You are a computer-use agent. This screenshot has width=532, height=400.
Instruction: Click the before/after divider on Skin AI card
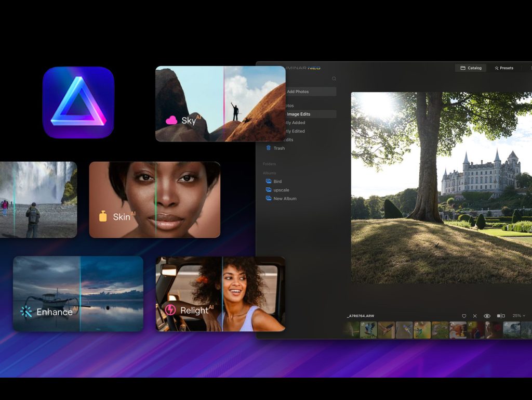pyautogui.click(x=155, y=200)
